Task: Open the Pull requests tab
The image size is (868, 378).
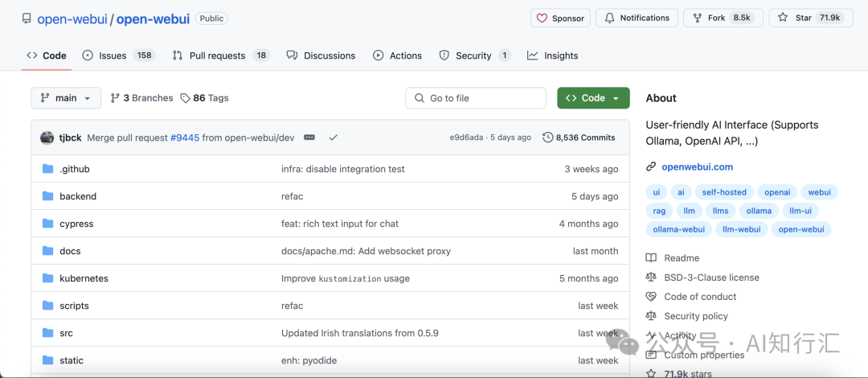Action: click(222, 55)
